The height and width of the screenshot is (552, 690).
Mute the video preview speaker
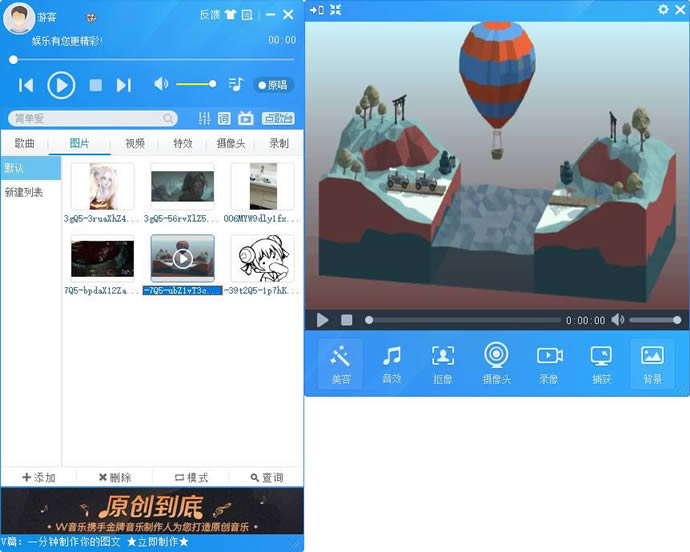pyautogui.click(x=618, y=320)
